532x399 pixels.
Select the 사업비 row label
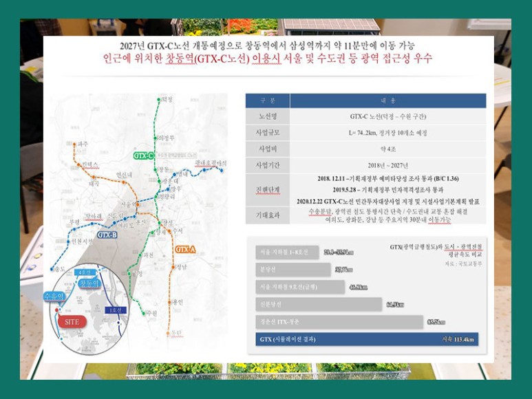(x=268, y=149)
